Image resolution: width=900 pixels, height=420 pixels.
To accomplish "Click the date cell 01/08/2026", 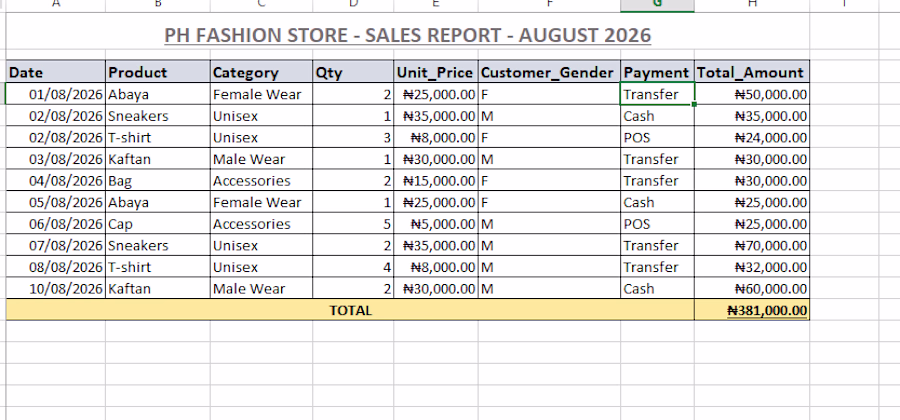I will point(56,94).
